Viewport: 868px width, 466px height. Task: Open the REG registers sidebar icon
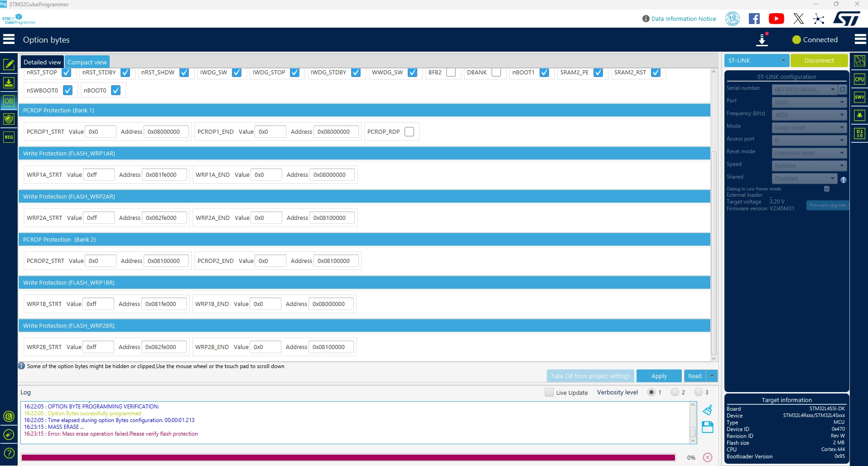pos(9,137)
